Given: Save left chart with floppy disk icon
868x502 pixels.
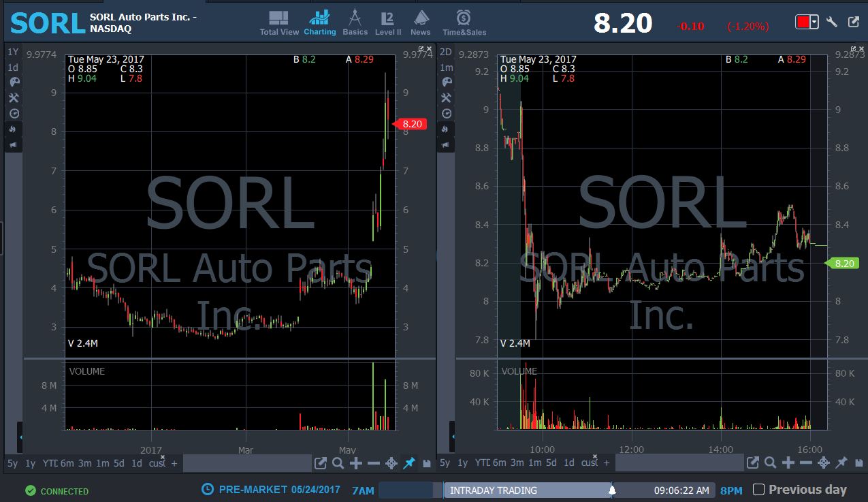Looking at the screenshot, I should [427, 464].
